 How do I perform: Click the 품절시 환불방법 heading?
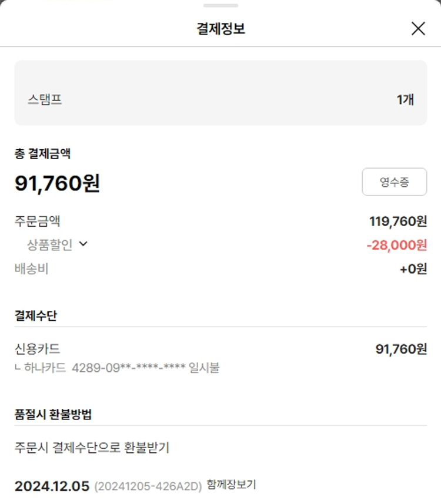tap(53, 414)
